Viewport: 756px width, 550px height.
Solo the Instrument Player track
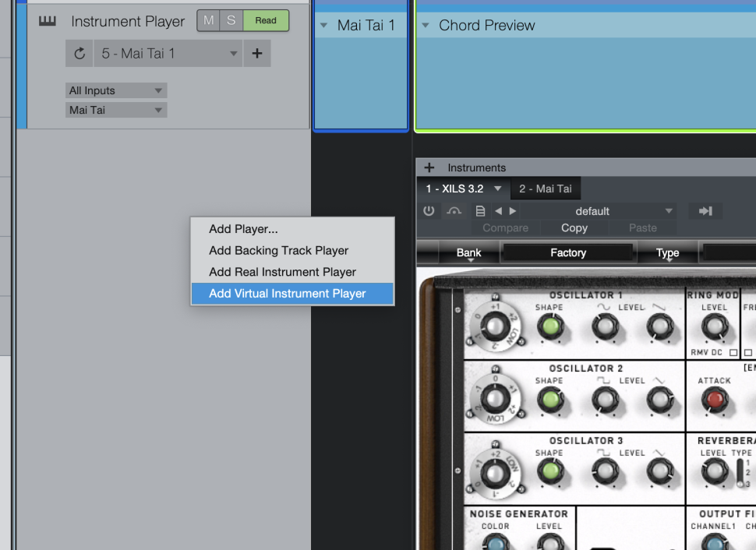point(231,21)
